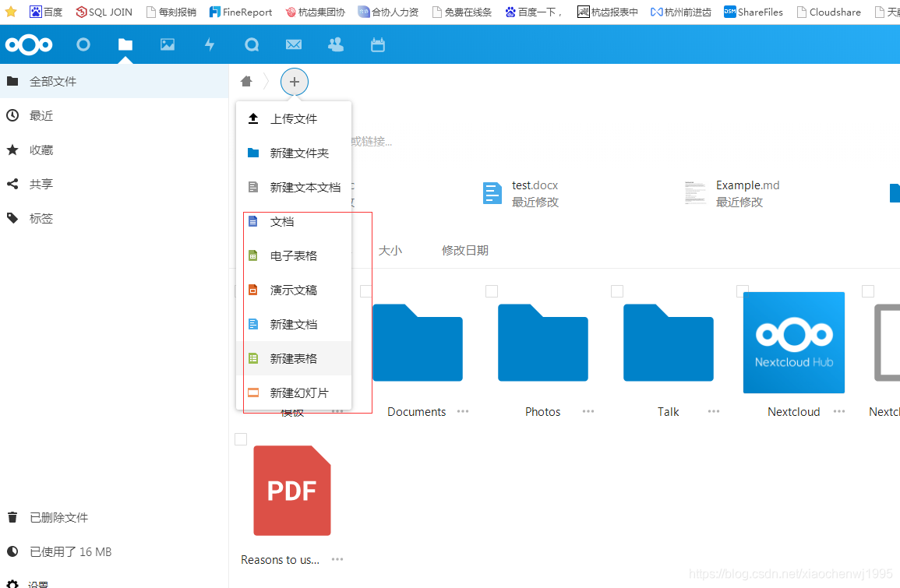Viewport: 900px width, 588px height.
Task: Open more actions for Talk
Action: pos(714,411)
